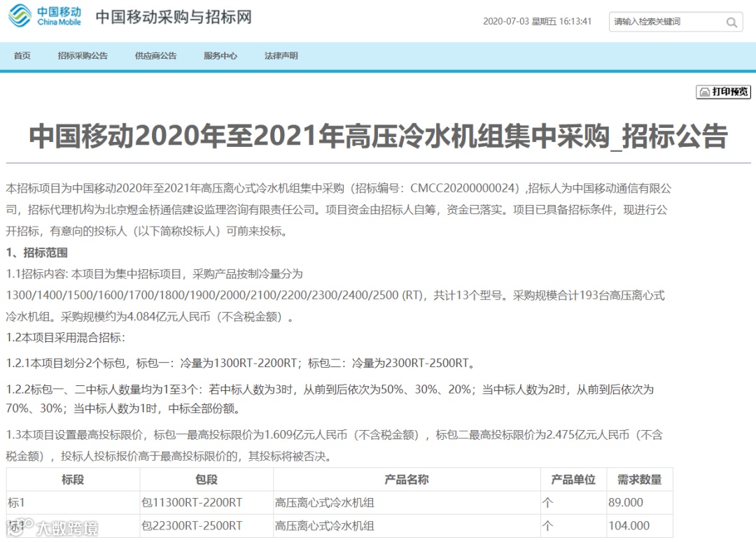Image resolution: width=756 pixels, height=542 pixels.
Task: Open the 服务中心 menu item
Action: [220, 56]
